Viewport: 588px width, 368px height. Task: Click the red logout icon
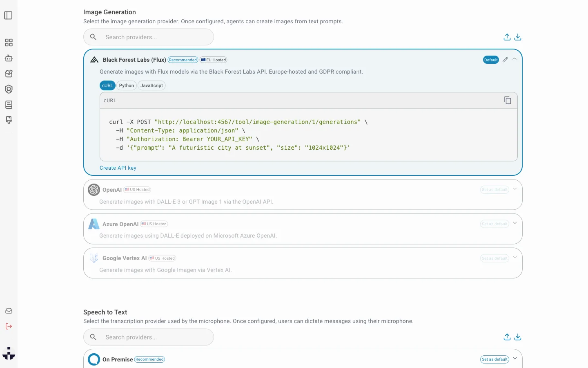9,326
